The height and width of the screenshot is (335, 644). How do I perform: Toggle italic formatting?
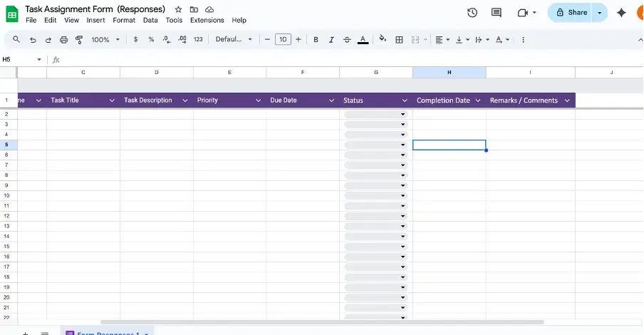point(331,40)
